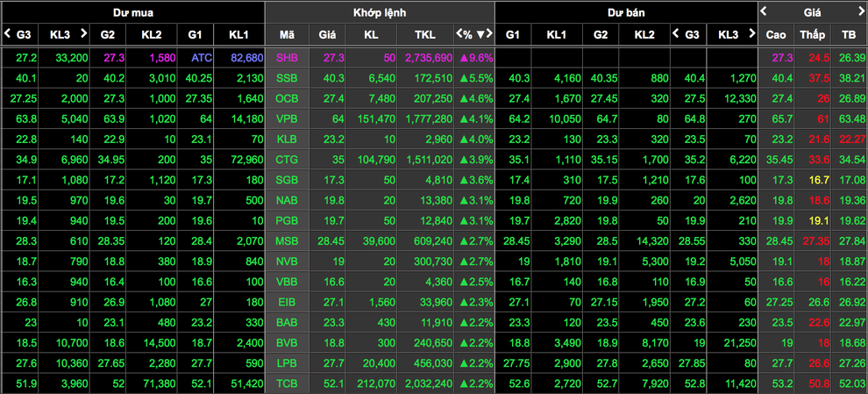Image resolution: width=868 pixels, height=394 pixels.
Task: Open the BAB stock code
Action: tap(288, 323)
